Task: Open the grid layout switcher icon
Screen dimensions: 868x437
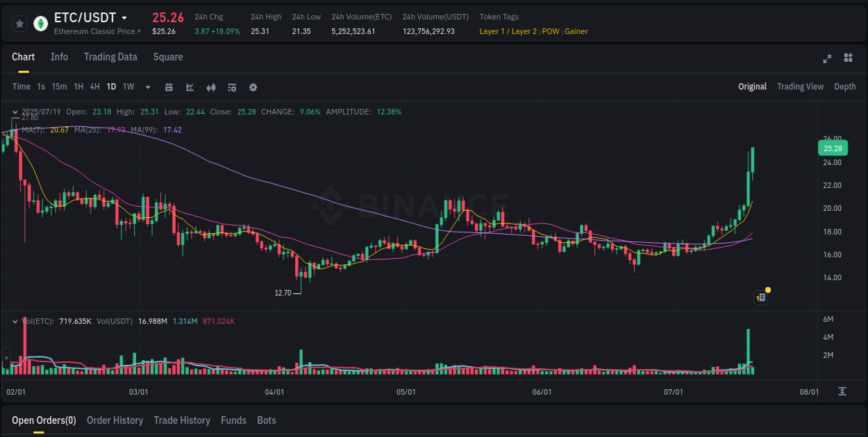Action: tap(847, 59)
